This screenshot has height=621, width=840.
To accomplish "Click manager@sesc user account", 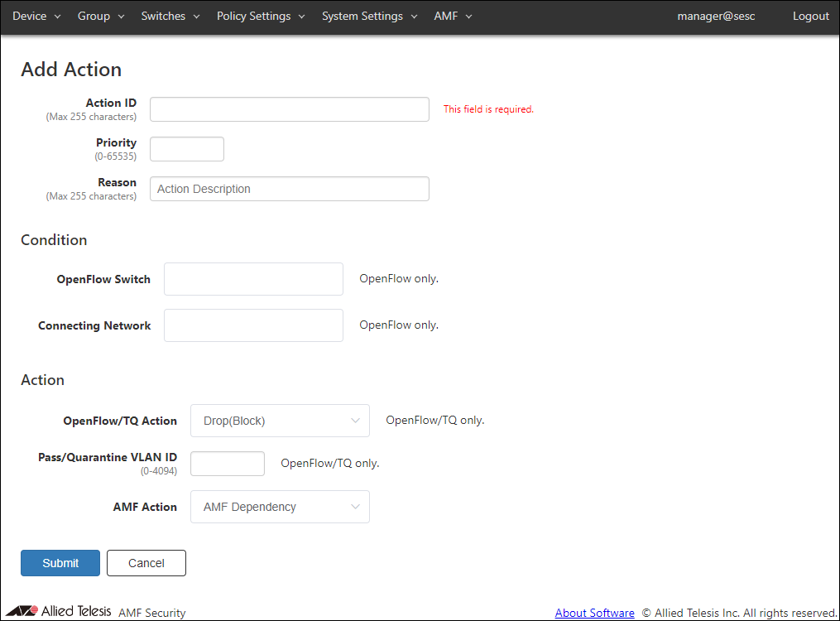I will [x=716, y=16].
